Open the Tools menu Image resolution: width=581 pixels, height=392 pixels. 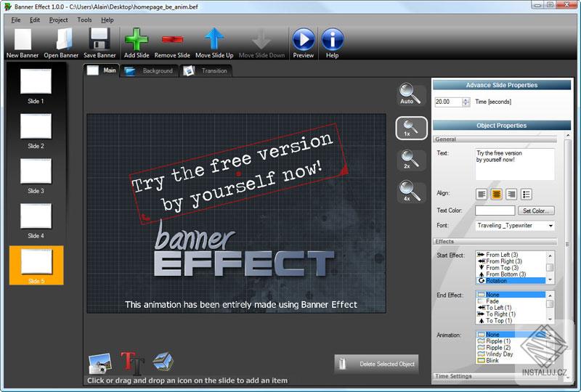pos(84,20)
